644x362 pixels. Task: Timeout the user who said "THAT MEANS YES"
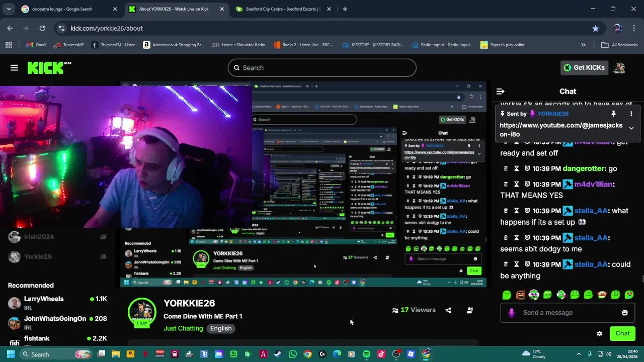click(x=516, y=185)
